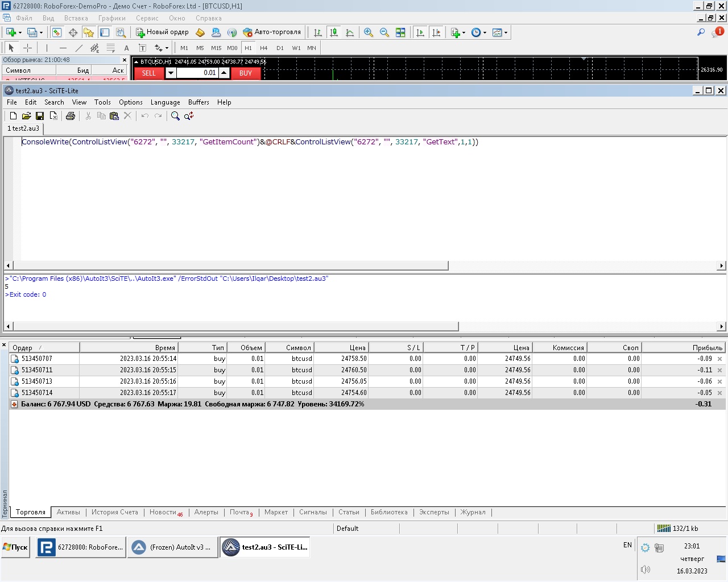Open SciTE Tools menu
The width and height of the screenshot is (728, 582).
(102, 102)
